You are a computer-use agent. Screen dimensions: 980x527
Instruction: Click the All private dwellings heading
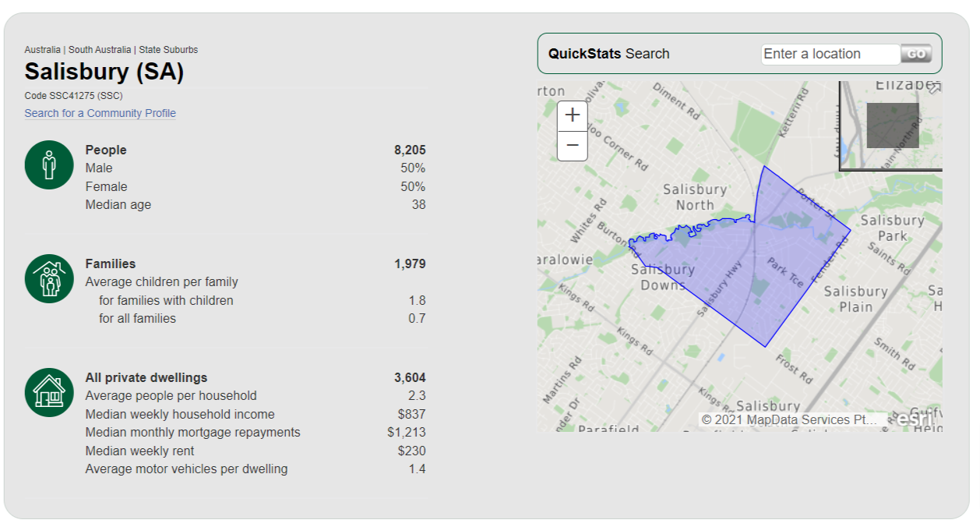click(x=146, y=377)
